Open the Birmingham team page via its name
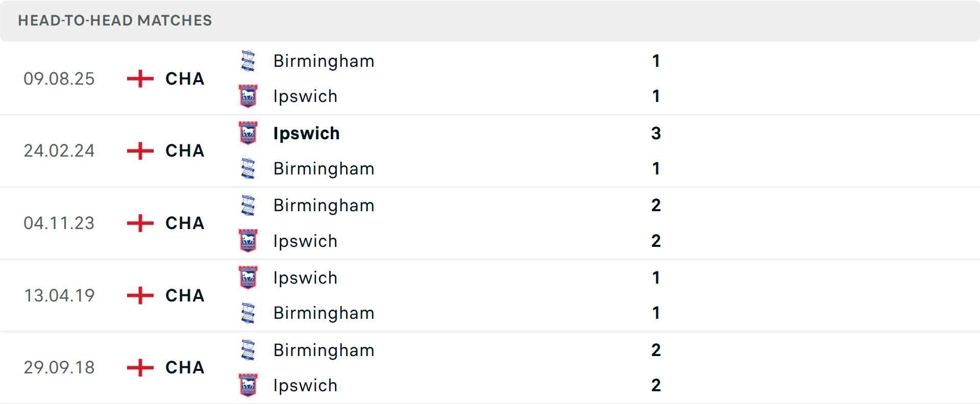 (x=324, y=61)
